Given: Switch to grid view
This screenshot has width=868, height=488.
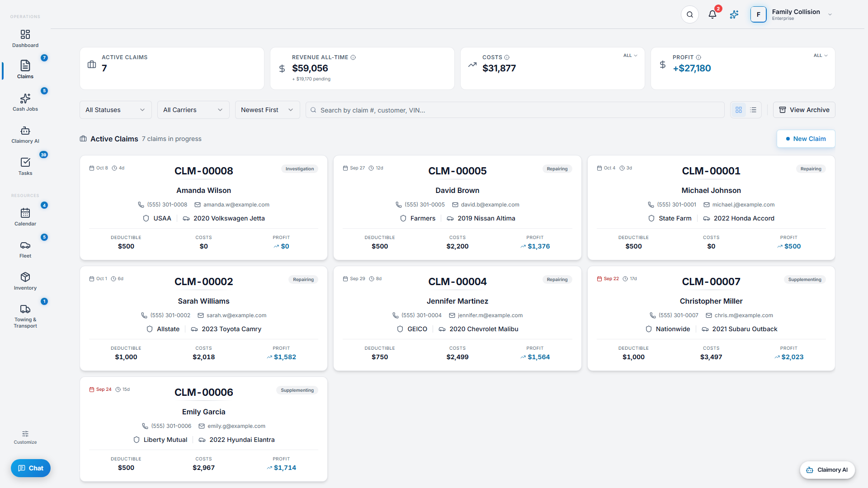Looking at the screenshot, I should (739, 110).
